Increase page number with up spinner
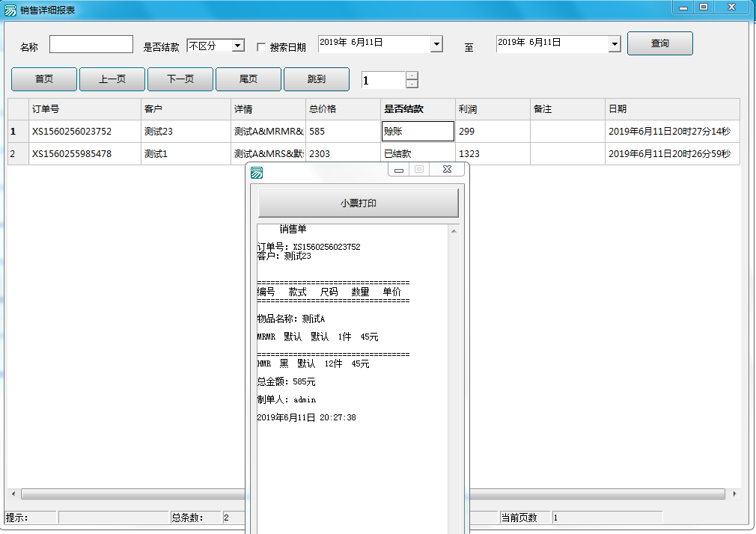Screen dimensions: 756x534 point(412,76)
